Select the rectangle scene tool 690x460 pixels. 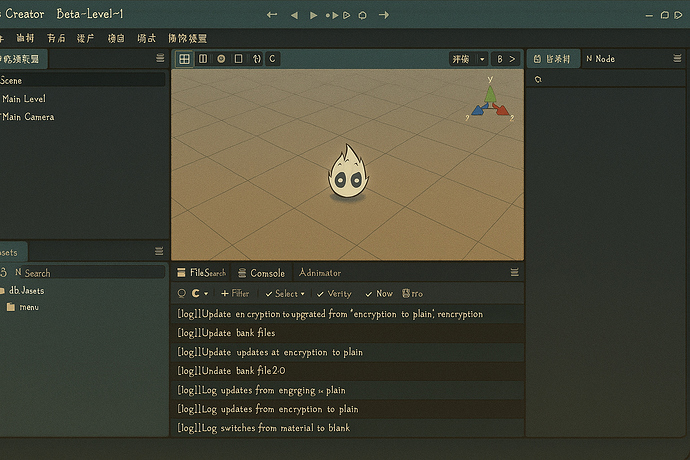239,59
